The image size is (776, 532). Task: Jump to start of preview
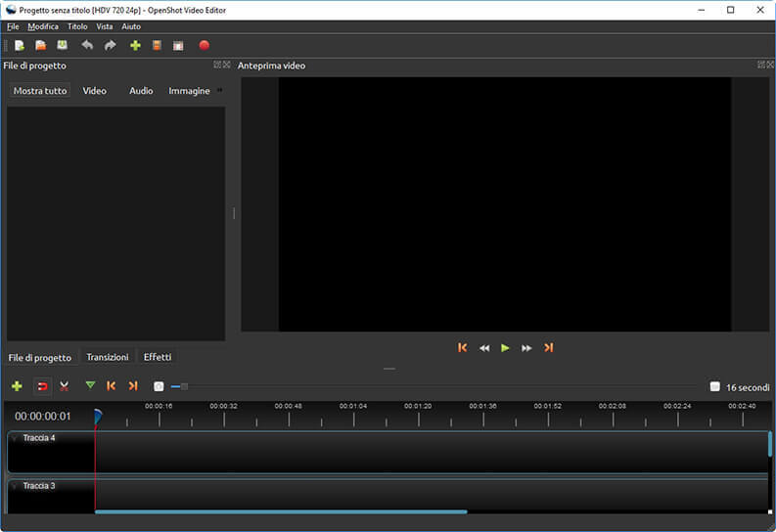[462, 347]
